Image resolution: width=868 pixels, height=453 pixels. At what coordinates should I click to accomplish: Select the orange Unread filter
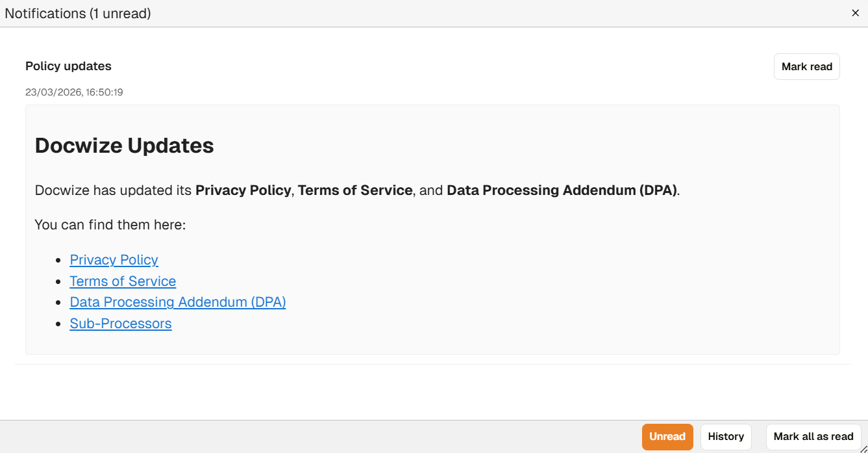pos(667,437)
